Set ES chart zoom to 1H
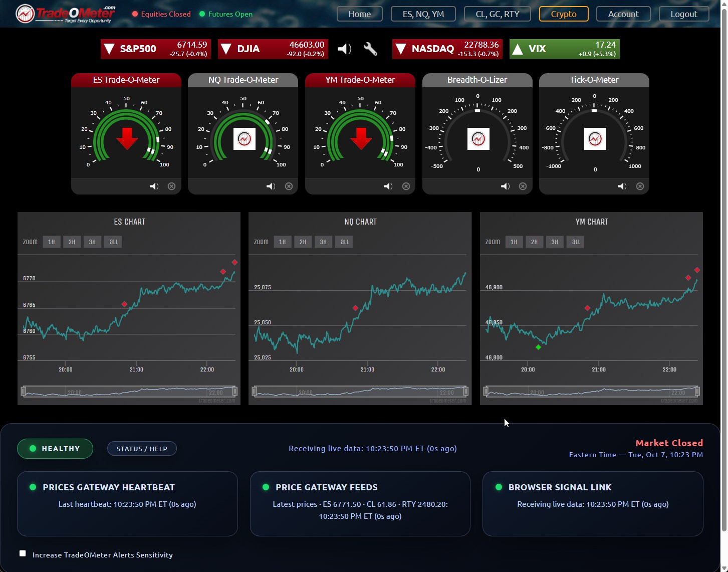Screen dimensions: 728x572 click(x=52, y=242)
